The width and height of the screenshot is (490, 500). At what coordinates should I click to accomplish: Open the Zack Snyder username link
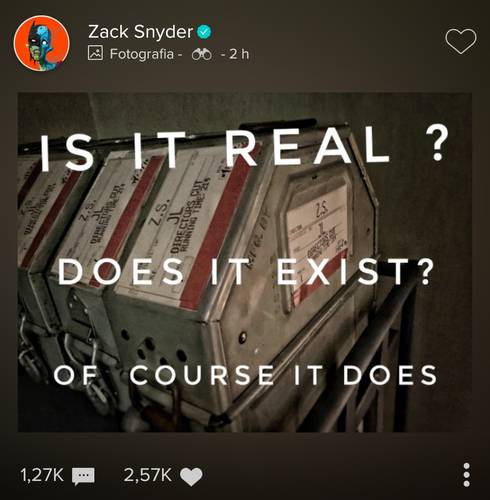[140, 32]
